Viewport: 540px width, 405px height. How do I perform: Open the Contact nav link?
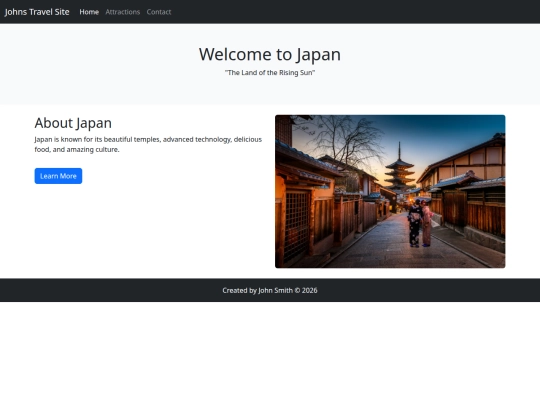pos(159,12)
